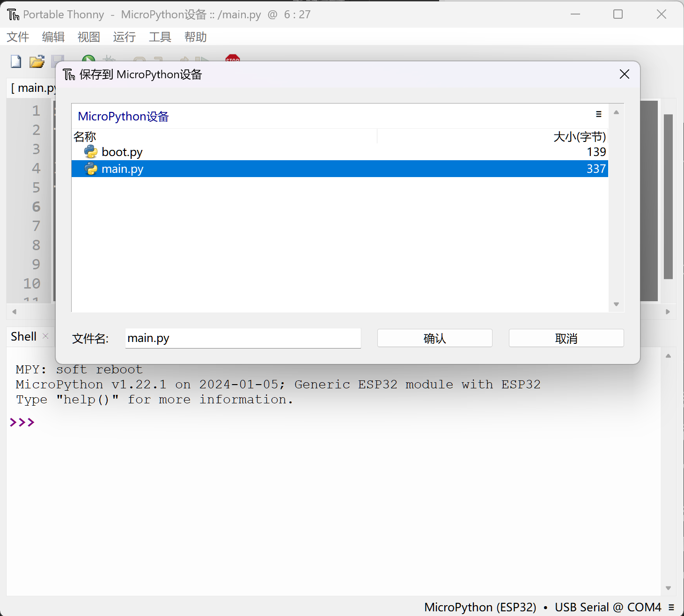
Task: Open the interpreter menu icon in status bar
Action: [x=671, y=607]
